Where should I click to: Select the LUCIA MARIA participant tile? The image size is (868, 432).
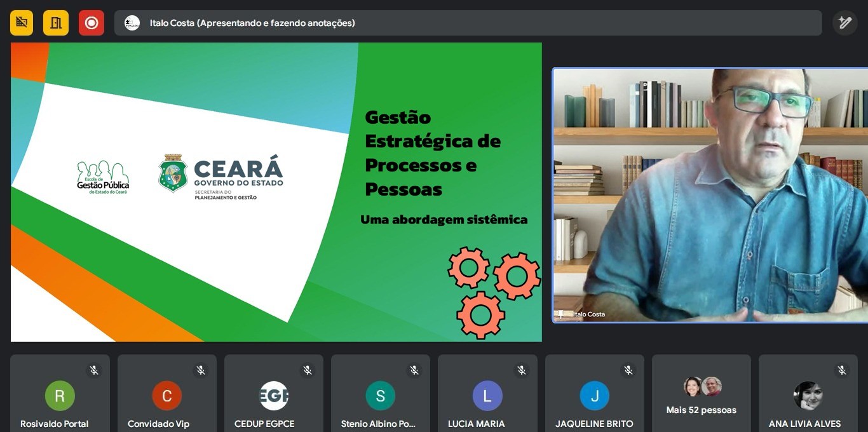pyautogui.click(x=487, y=393)
